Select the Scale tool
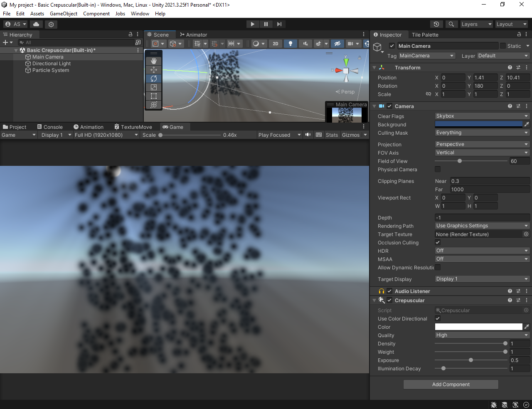 pyautogui.click(x=153, y=87)
